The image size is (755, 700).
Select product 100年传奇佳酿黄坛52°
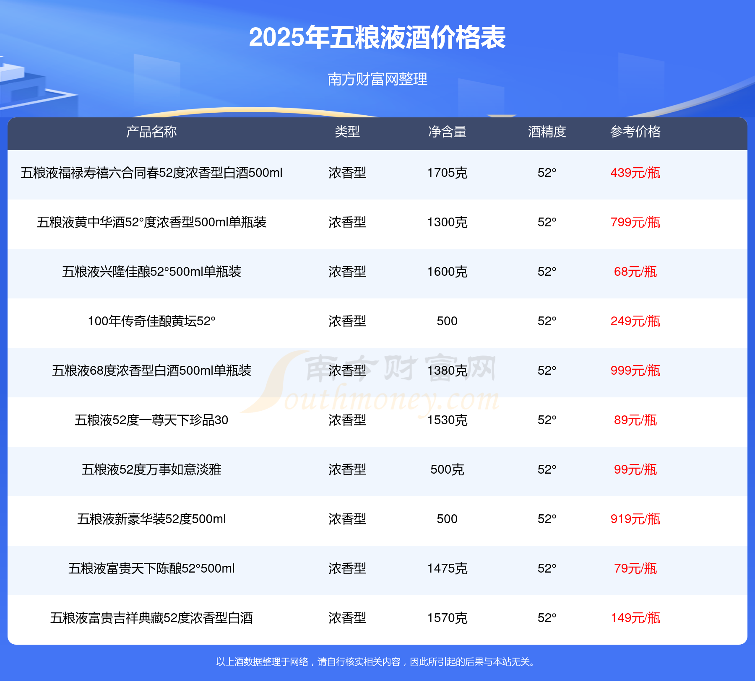click(x=151, y=321)
